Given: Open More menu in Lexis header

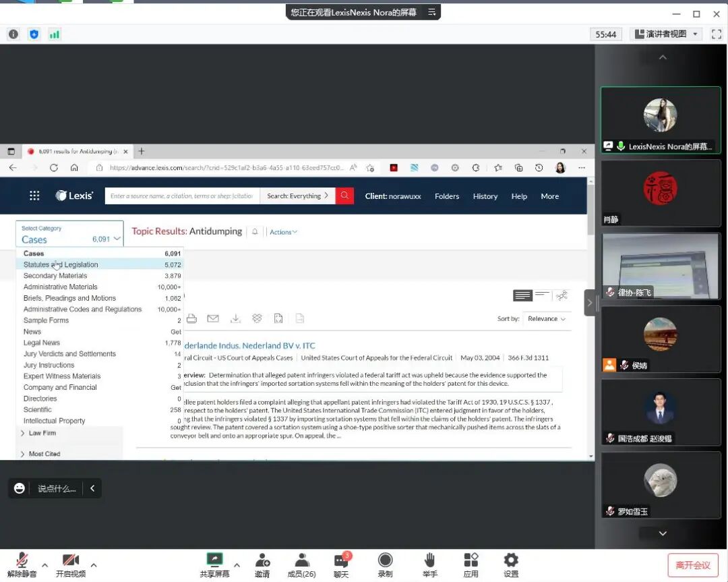Looking at the screenshot, I should coord(550,196).
